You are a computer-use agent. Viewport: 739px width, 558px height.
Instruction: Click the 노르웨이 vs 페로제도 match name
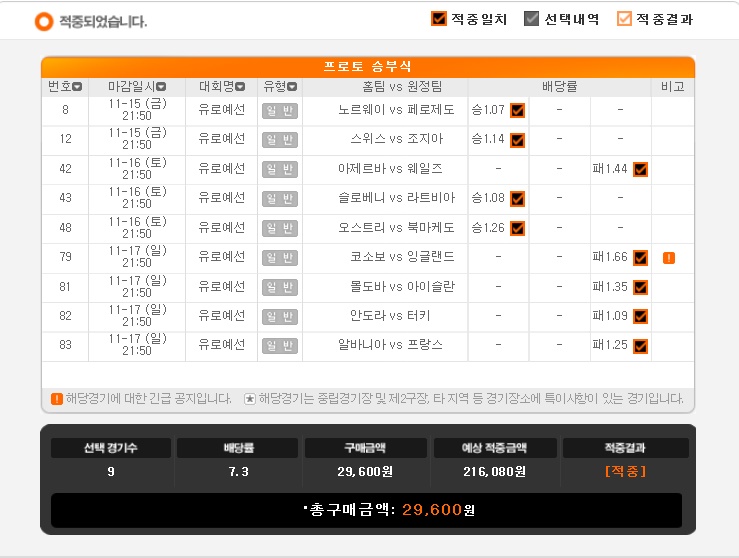coord(396,110)
